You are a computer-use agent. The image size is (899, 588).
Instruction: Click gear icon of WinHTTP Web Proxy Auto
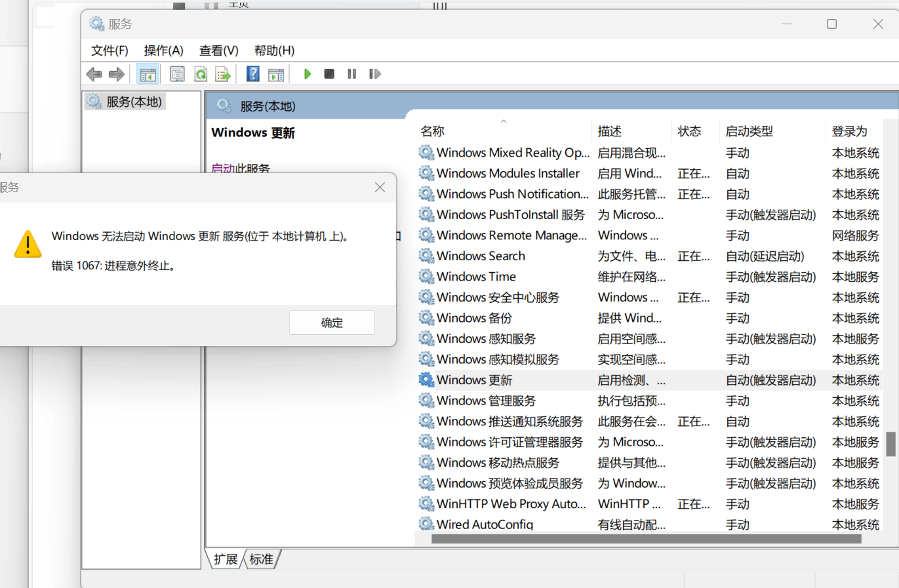(426, 503)
